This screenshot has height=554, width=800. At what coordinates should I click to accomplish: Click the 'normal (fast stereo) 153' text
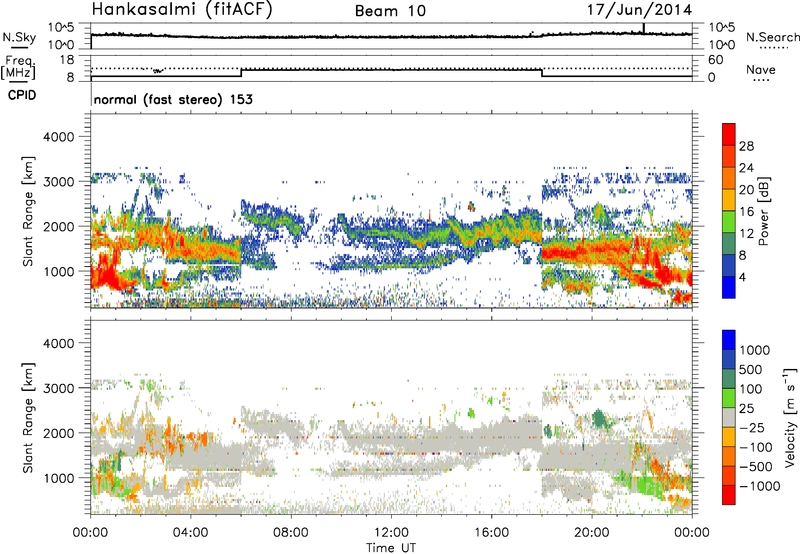173,99
